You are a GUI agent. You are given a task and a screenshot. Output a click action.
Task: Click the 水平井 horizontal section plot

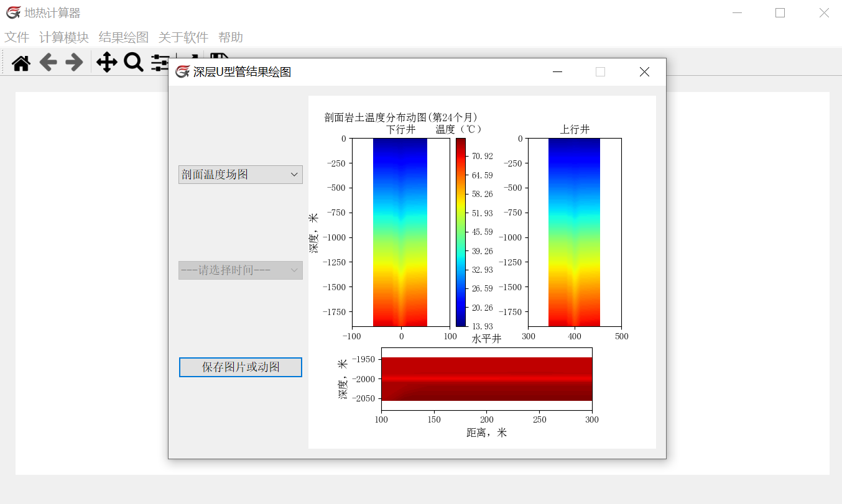click(x=486, y=379)
